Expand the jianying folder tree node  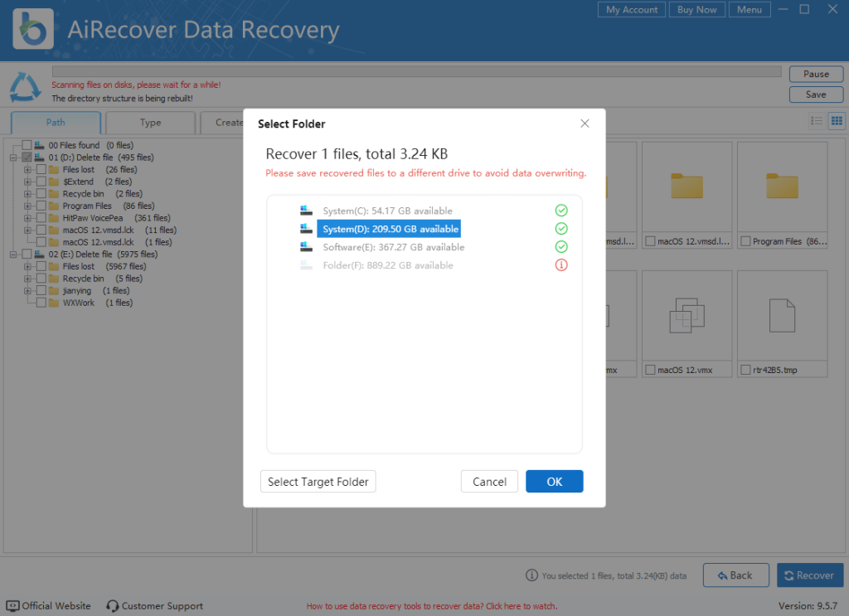click(x=27, y=291)
